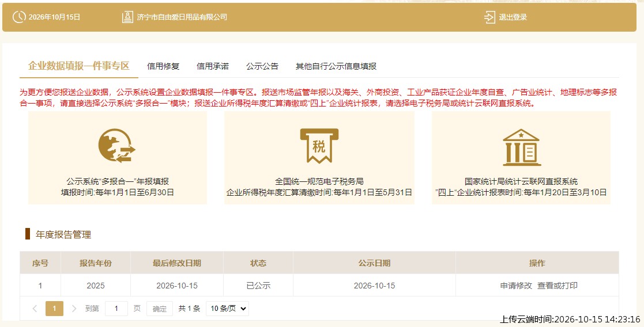This screenshot has width=644, height=327.
Task: Click the 填报时间:每年1月1日至6月30日 text
Action: [x=118, y=192]
